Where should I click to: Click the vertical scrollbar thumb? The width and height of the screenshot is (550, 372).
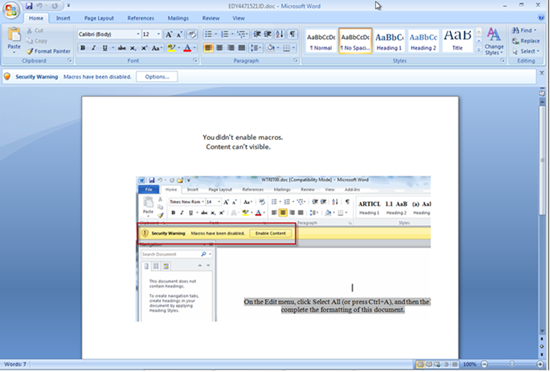click(542, 160)
